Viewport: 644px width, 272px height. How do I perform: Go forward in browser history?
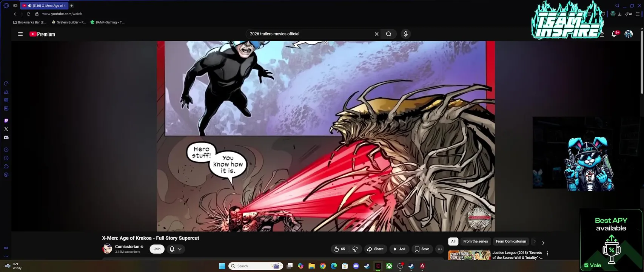click(x=22, y=14)
